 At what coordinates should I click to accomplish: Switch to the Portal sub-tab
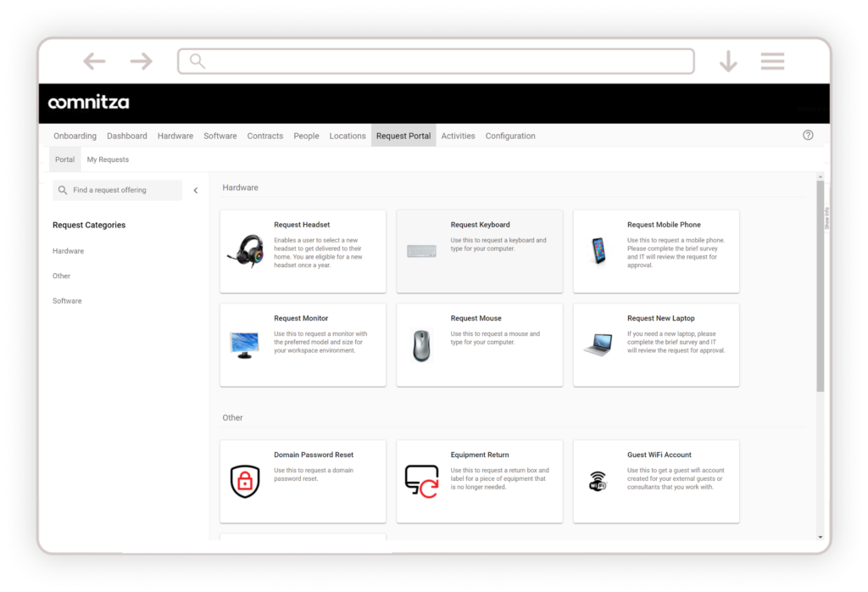(x=64, y=159)
